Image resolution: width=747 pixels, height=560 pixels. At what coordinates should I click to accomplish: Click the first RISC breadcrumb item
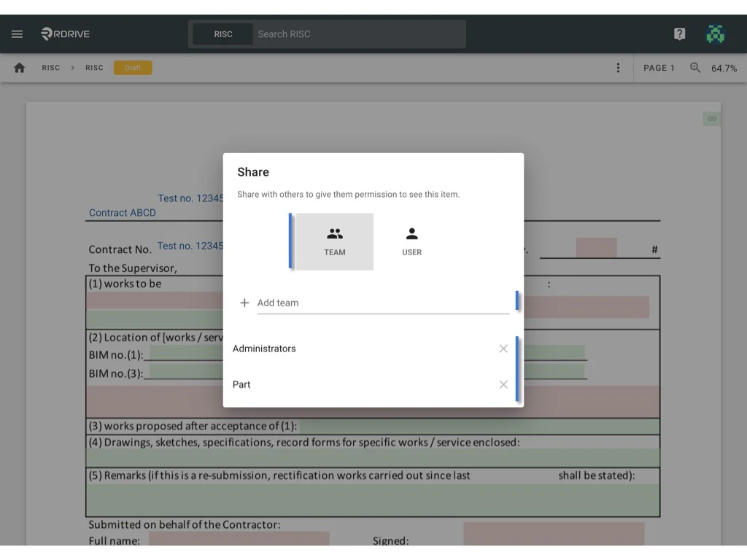51,67
